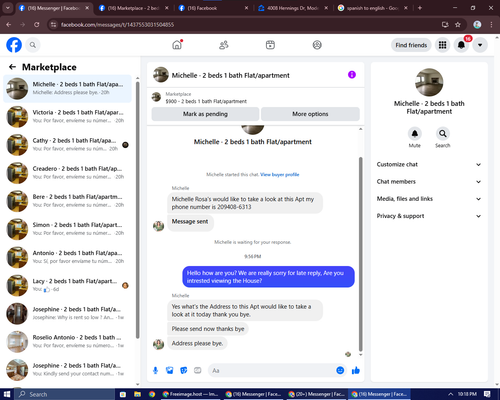Viewport: 500px width, 400px height.
Task: Open the purple conversation info icon
Action: tap(352, 75)
